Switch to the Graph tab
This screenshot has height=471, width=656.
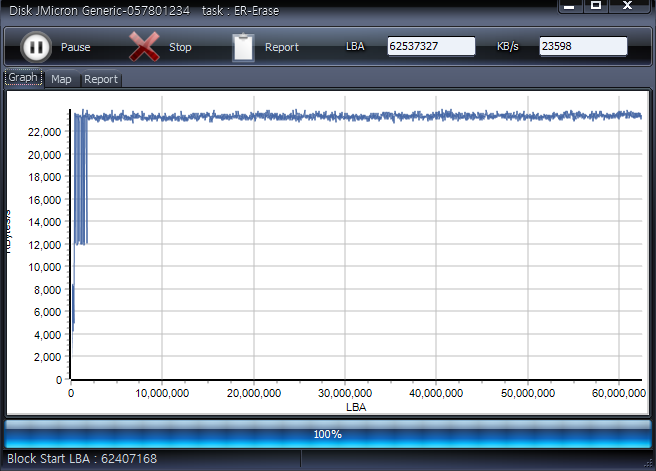pyautogui.click(x=23, y=78)
